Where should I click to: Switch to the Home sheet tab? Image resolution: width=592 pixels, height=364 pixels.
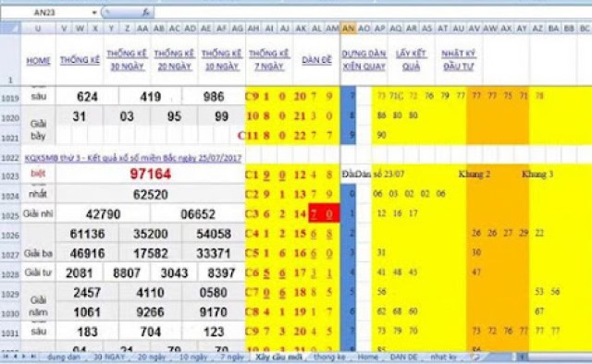coord(367,357)
